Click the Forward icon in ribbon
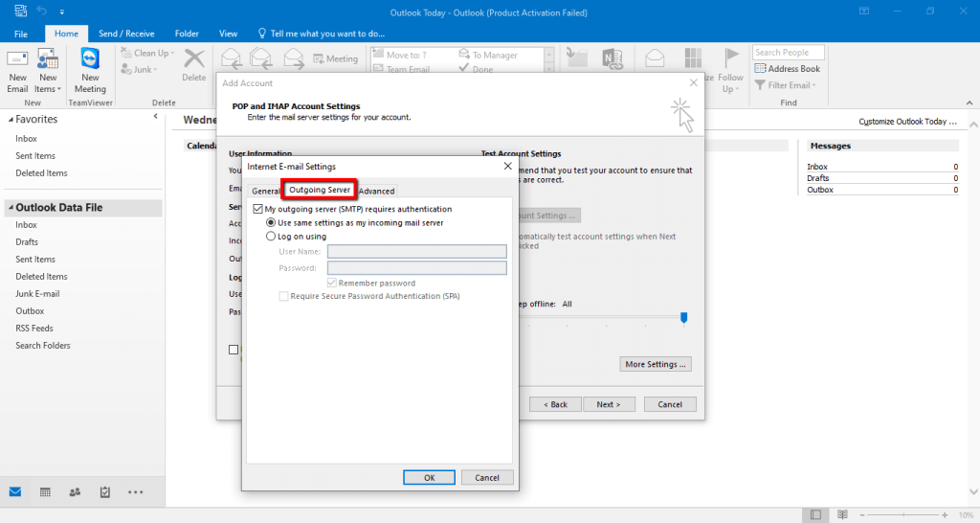The image size is (980, 523). click(x=293, y=58)
